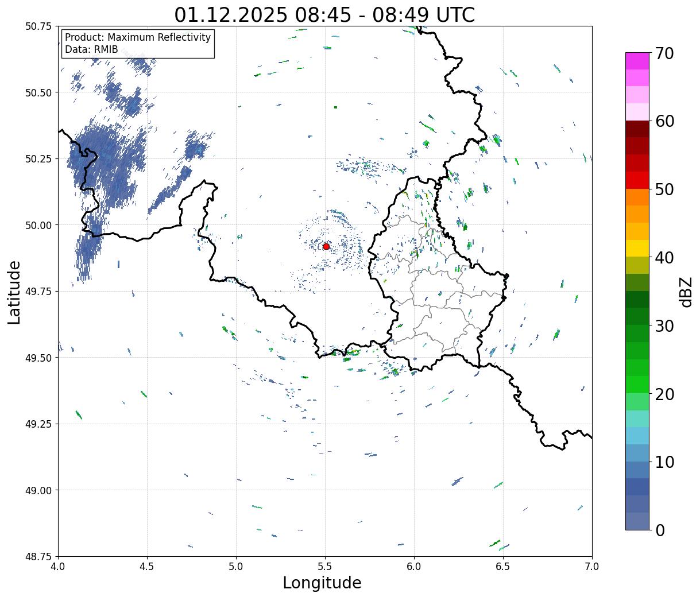The height and width of the screenshot is (597, 700).
Task: Click the latitude tick label 49.00
Action: coord(38,490)
